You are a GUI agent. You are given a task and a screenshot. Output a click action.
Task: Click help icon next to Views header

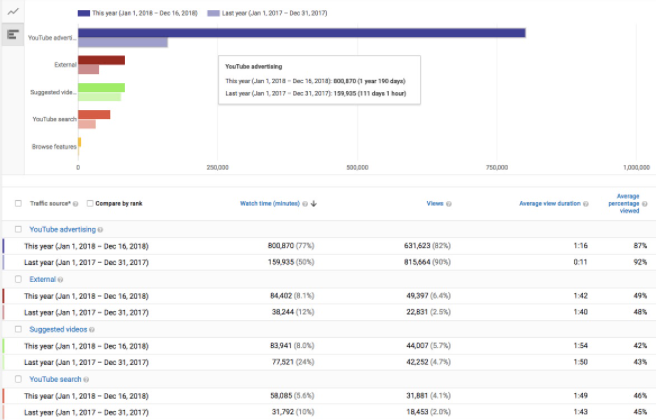(x=448, y=204)
